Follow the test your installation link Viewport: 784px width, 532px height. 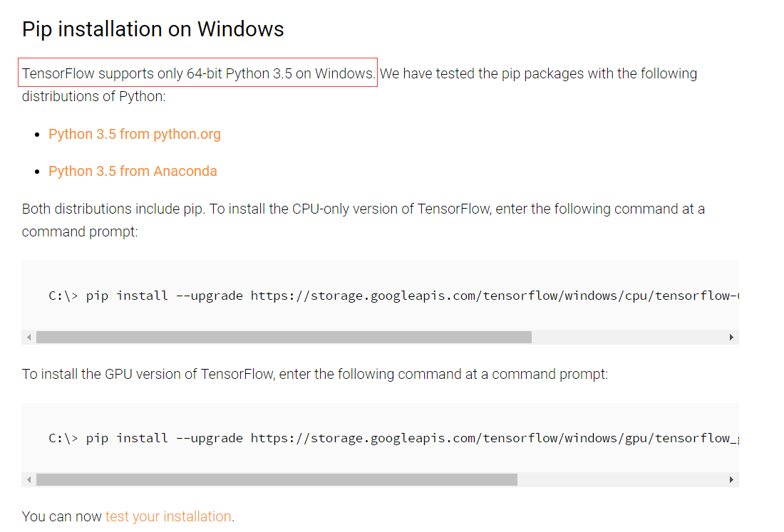168,516
